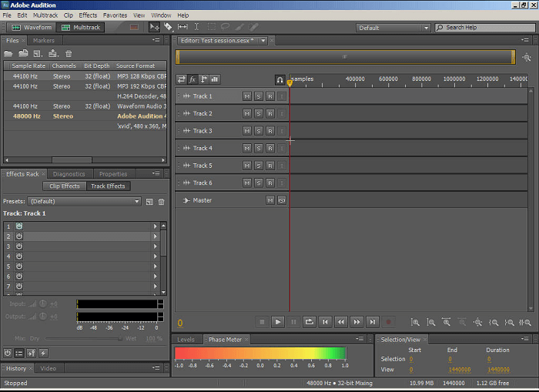539x392 pixels.
Task: Click the New File icon
Action: coord(38,54)
